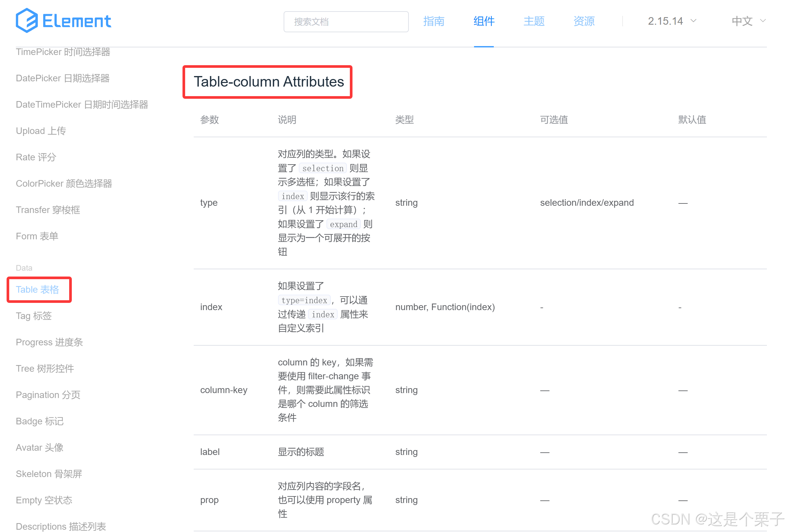Open ColorPicker 颜色选择器 in sidebar
The width and height of the screenshot is (786, 532).
pos(64,183)
